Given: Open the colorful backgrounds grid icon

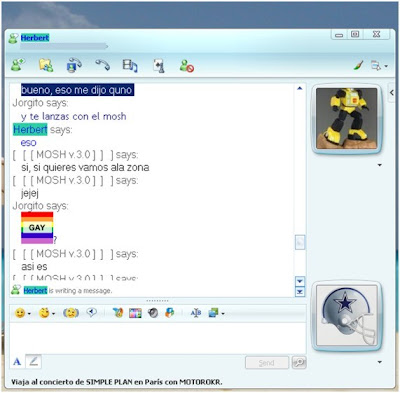Looking at the screenshot, I should tap(135, 313).
